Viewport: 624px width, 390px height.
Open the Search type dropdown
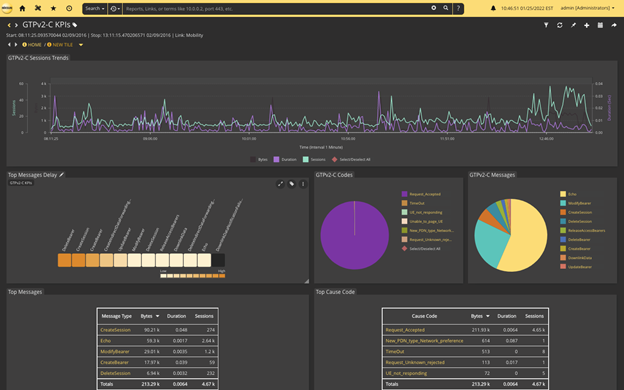coord(95,8)
